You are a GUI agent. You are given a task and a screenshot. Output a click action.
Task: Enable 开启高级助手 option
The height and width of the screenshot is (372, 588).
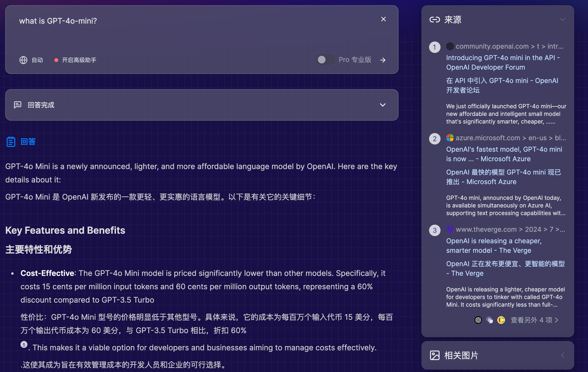coord(79,60)
